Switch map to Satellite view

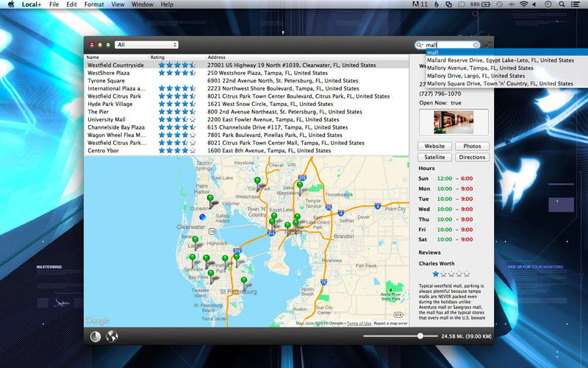(x=434, y=157)
